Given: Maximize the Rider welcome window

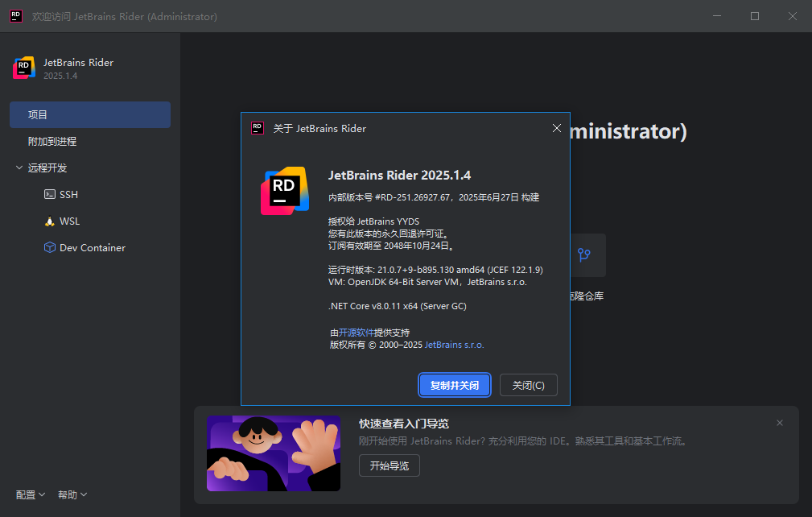Looking at the screenshot, I should [x=755, y=16].
